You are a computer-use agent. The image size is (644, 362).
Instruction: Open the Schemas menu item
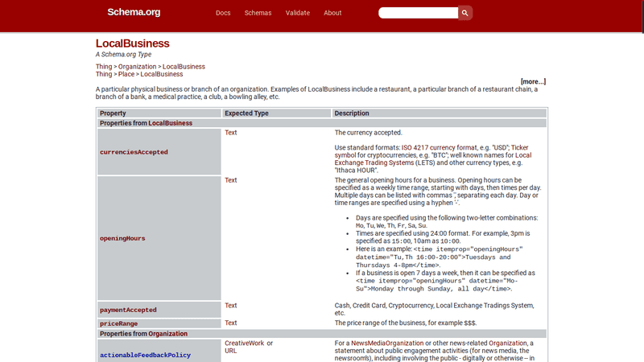(x=258, y=13)
